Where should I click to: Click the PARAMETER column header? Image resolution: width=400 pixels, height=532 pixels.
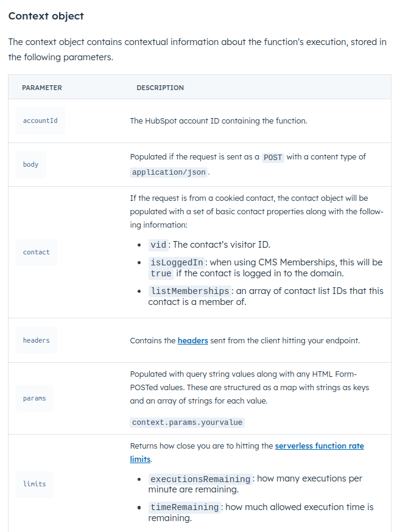(x=42, y=88)
